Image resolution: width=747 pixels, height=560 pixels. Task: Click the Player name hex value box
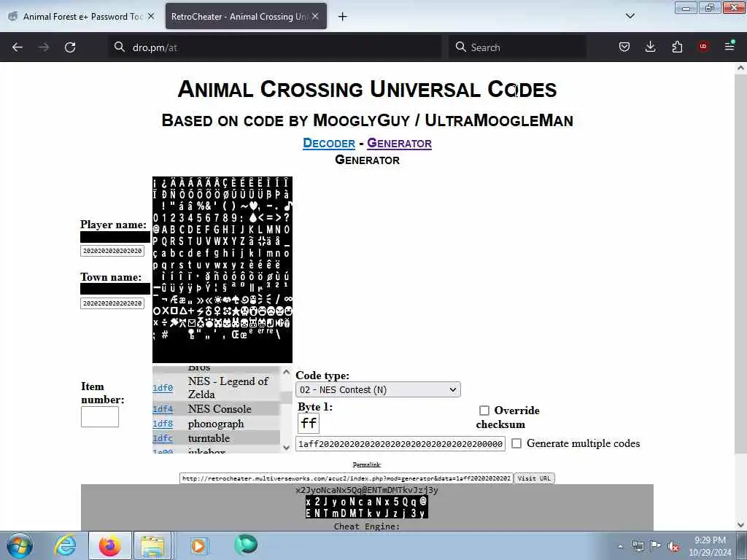pos(112,251)
